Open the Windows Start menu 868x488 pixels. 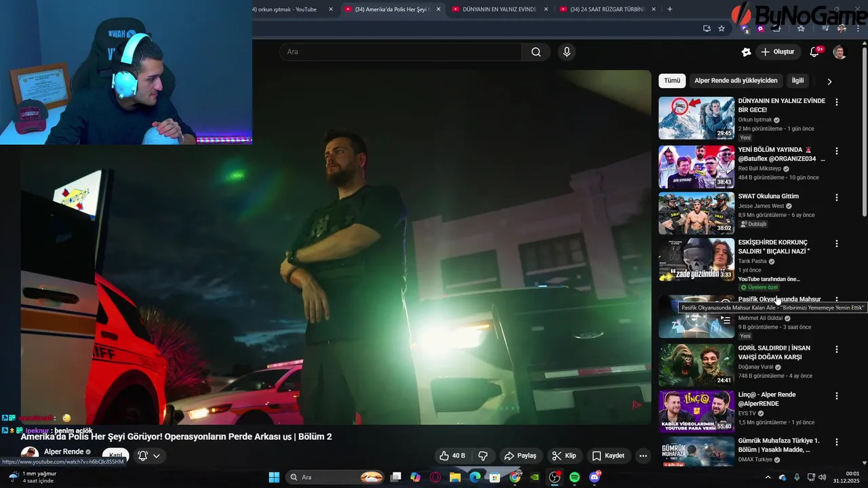pyautogui.click(x=274, y=477)
